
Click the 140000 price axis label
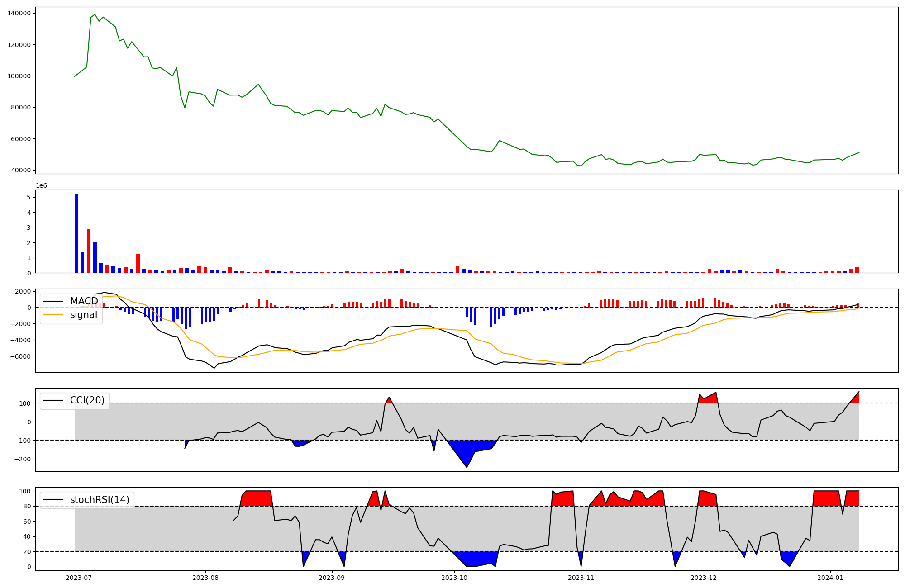[x=19, y=13]
